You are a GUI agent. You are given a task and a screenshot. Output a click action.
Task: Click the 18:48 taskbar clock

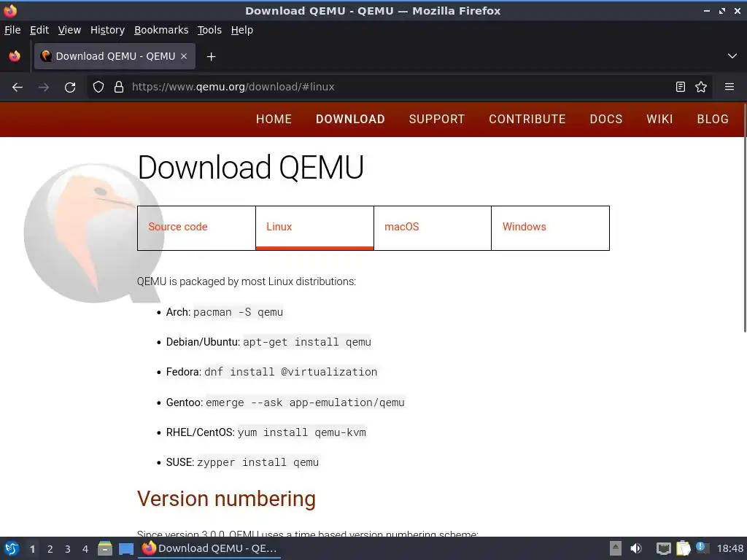729,548
